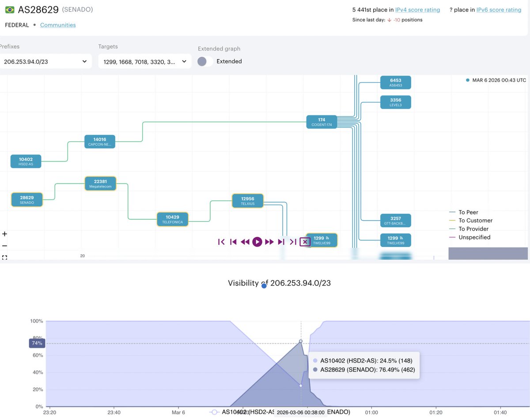
Task: Select the 22381 Megatelecom node
Action: [x=100, y=184]
